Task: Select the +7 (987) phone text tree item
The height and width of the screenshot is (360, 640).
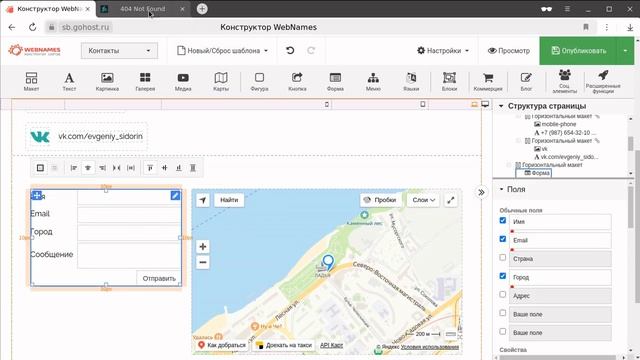Action: coord(564,133)
